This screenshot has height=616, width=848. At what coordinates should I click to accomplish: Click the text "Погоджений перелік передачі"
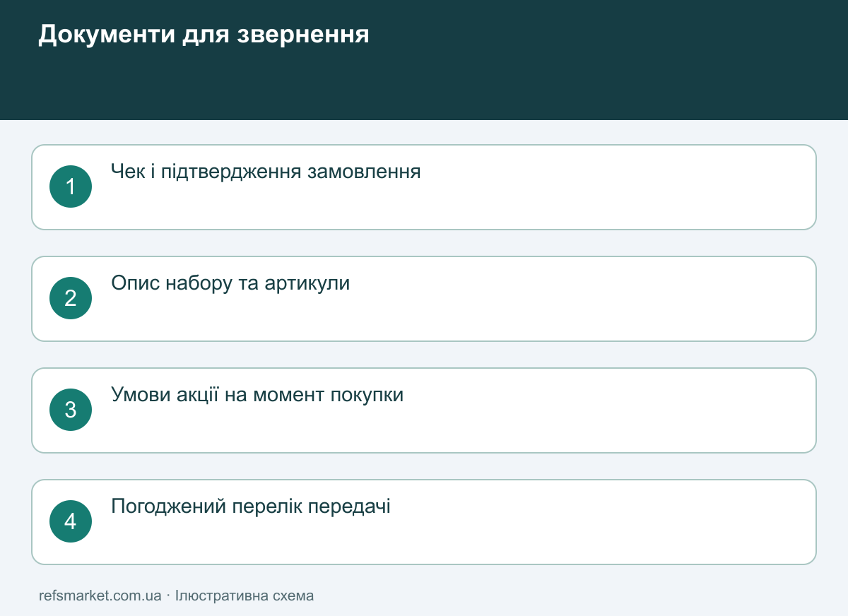251,507
